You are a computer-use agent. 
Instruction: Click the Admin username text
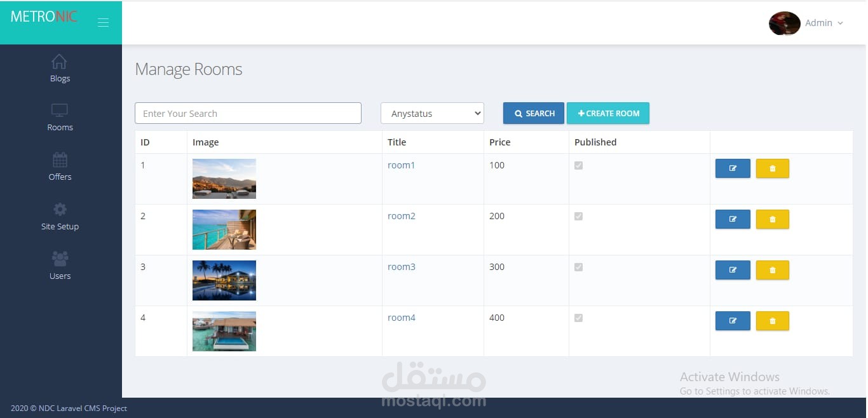click(x=818, y=23)
